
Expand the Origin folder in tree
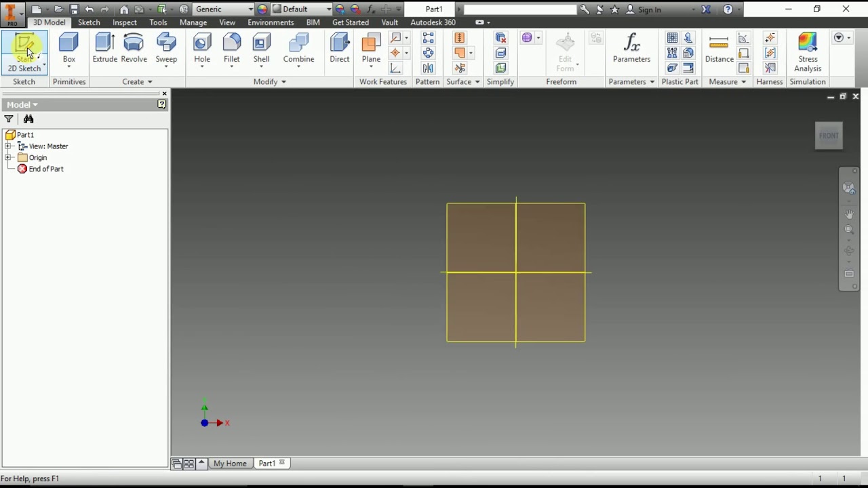point(7,157)
